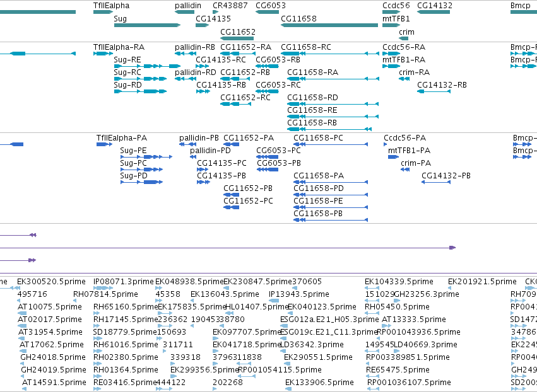Select the pallidin gene label
This screenshot has height=392, width=537.
click(x=188, y=6)
